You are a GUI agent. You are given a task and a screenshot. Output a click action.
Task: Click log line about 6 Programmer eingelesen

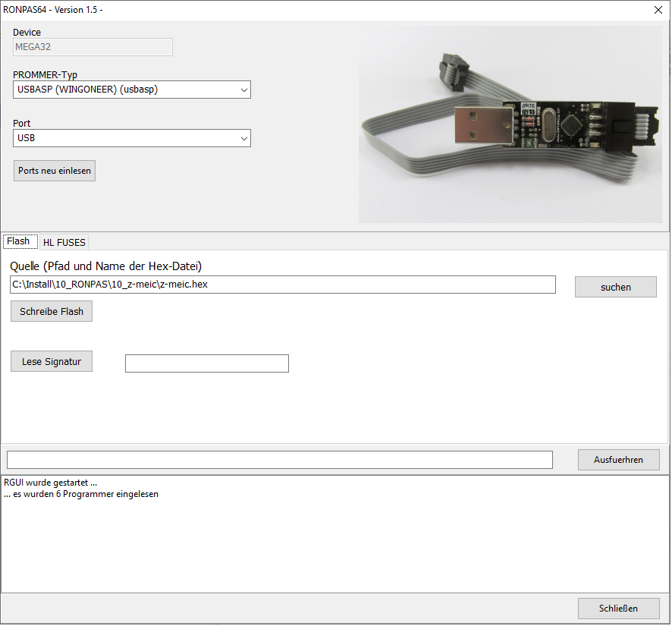coord(81,494)
